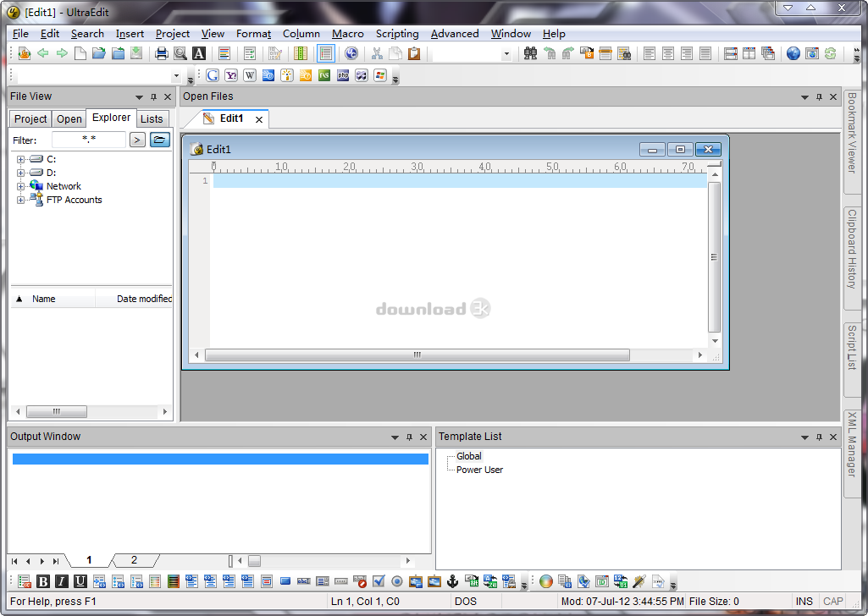Screen dimensions: 868x616
Task: Toggle Column Mode with the columns icon
Action: [x=300, y=53]
